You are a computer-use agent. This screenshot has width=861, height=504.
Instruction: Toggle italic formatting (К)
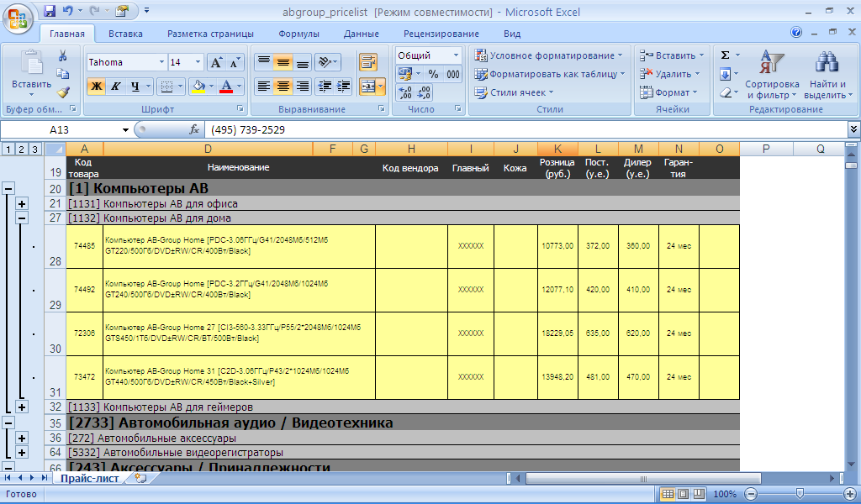click(115, 87)
